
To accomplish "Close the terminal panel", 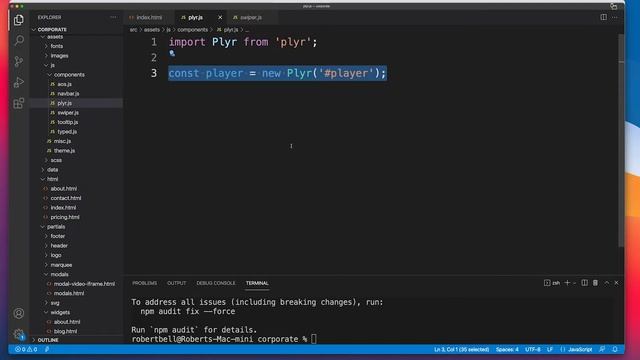I will [616, 282].
